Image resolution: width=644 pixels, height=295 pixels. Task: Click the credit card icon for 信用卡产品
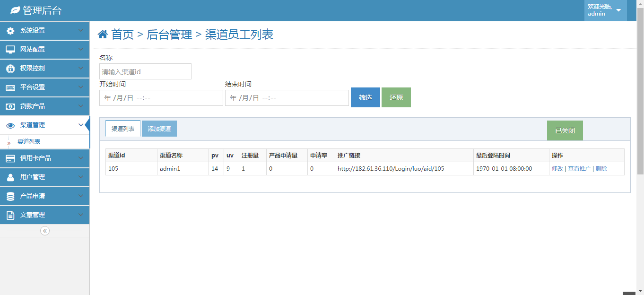click(10, 158)
